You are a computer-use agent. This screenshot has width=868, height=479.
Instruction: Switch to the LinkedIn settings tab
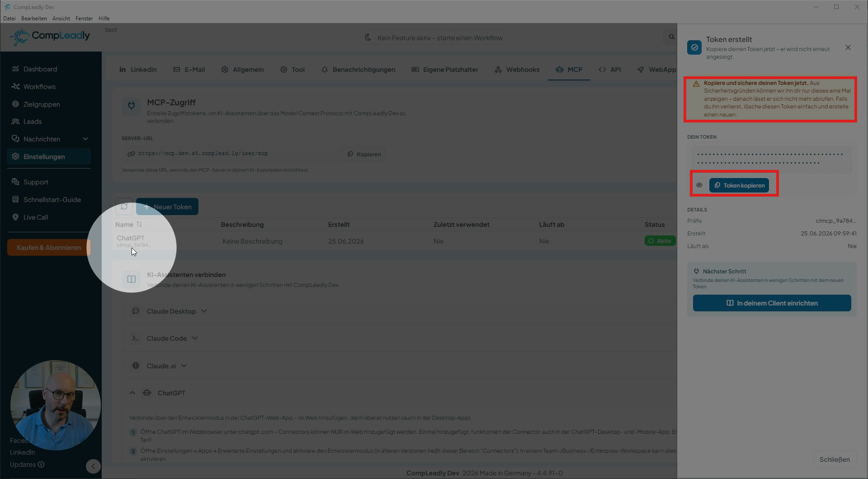[138, 70]
